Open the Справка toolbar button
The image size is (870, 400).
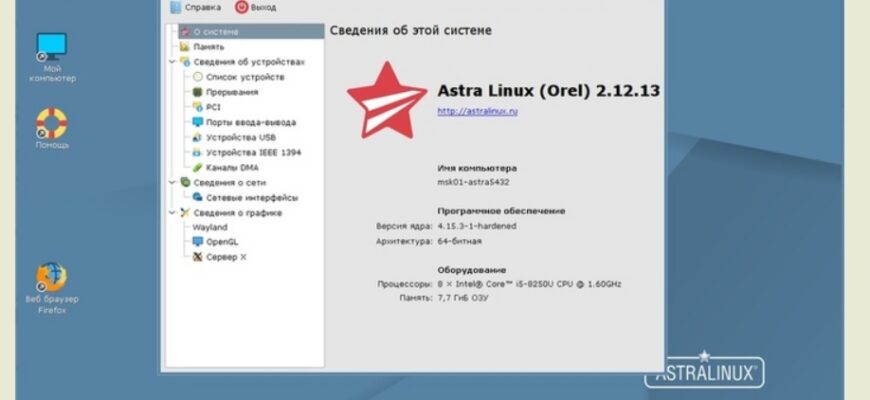[x=195, y=7]
